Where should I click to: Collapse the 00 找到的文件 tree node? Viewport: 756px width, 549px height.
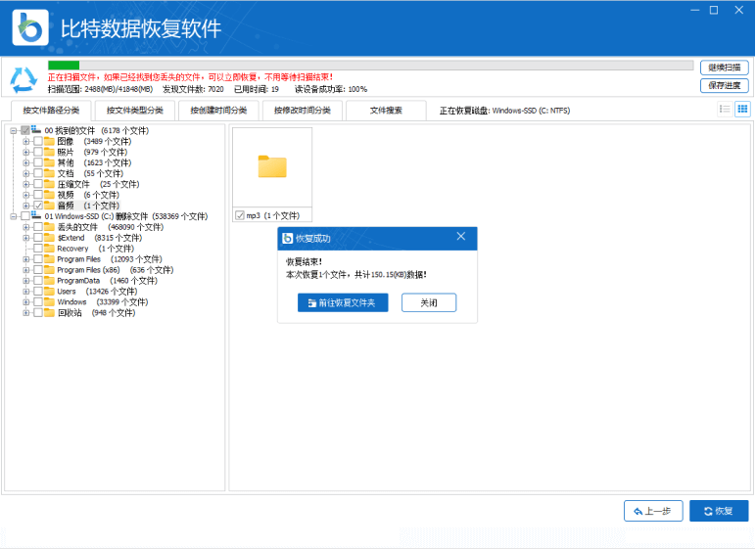14,130
